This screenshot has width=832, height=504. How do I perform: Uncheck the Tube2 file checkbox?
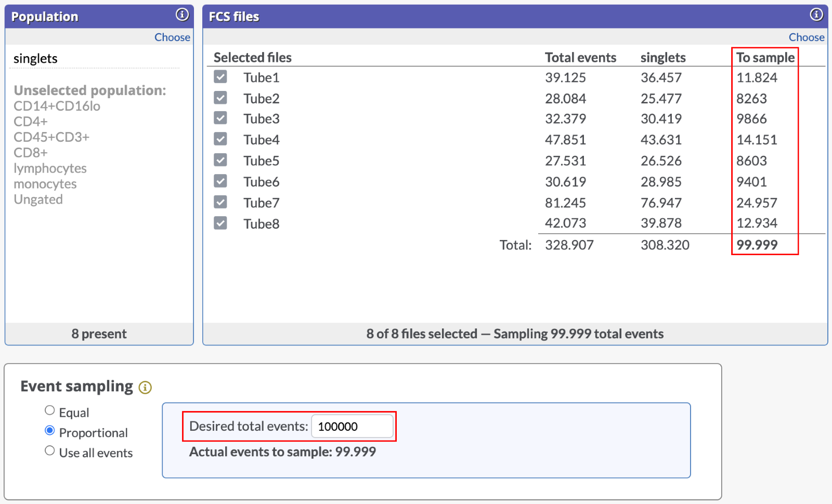pos(220,98)
